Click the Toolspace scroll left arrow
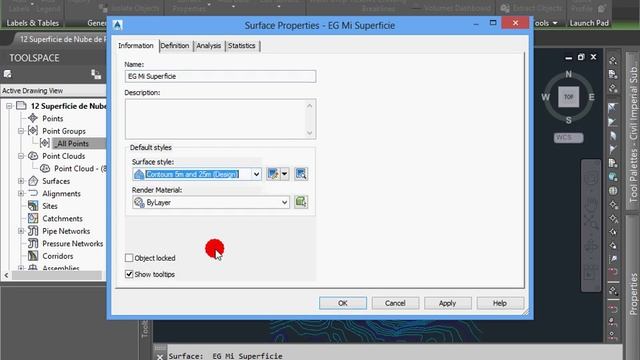Viewport: 640px width, 360px height. [x=6, y=276]
